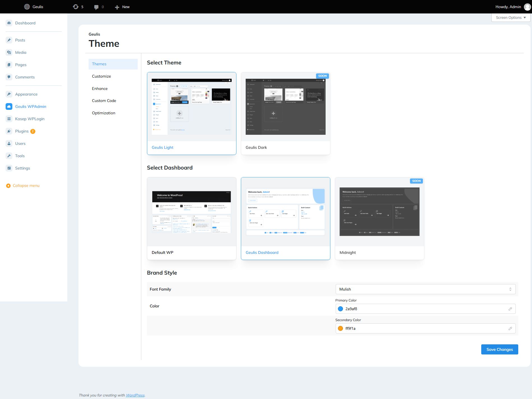Click Collapse menu link
The width and height of the screenshot is (532, 399).
(26, 185)
